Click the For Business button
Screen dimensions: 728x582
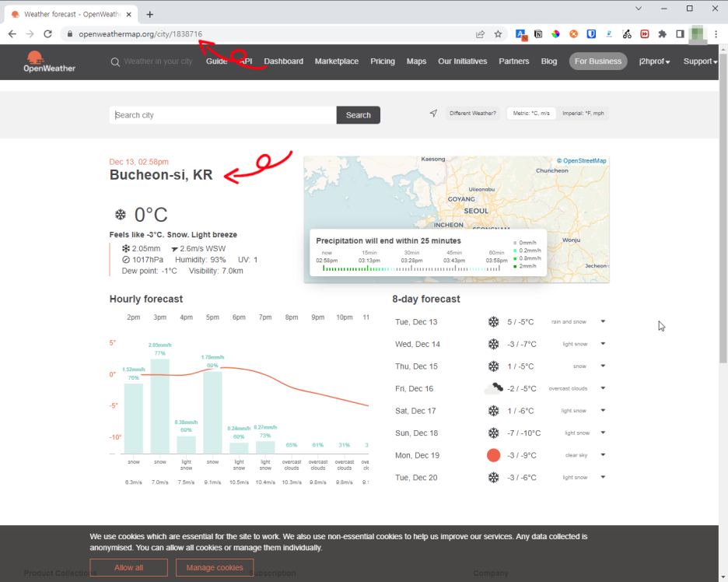click(598, 61)
